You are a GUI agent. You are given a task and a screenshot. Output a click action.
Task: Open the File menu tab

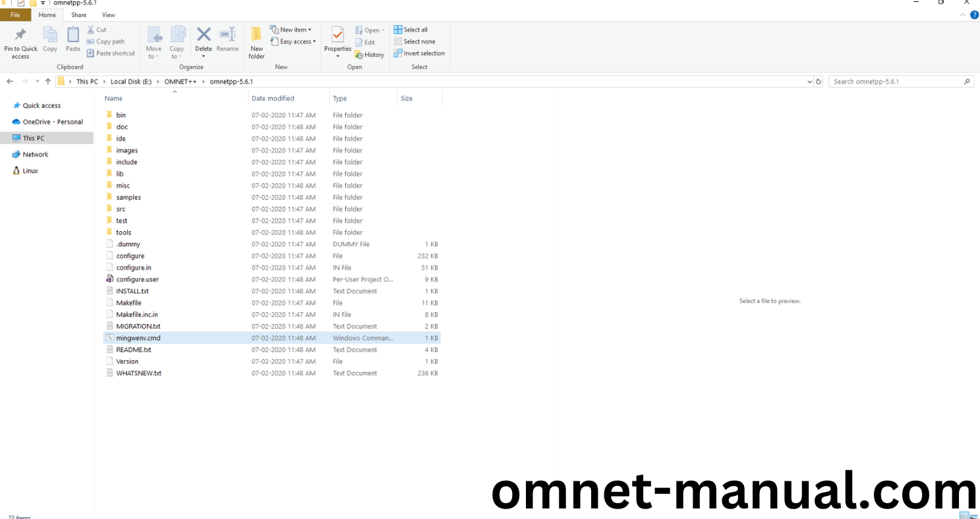[15, 14]
